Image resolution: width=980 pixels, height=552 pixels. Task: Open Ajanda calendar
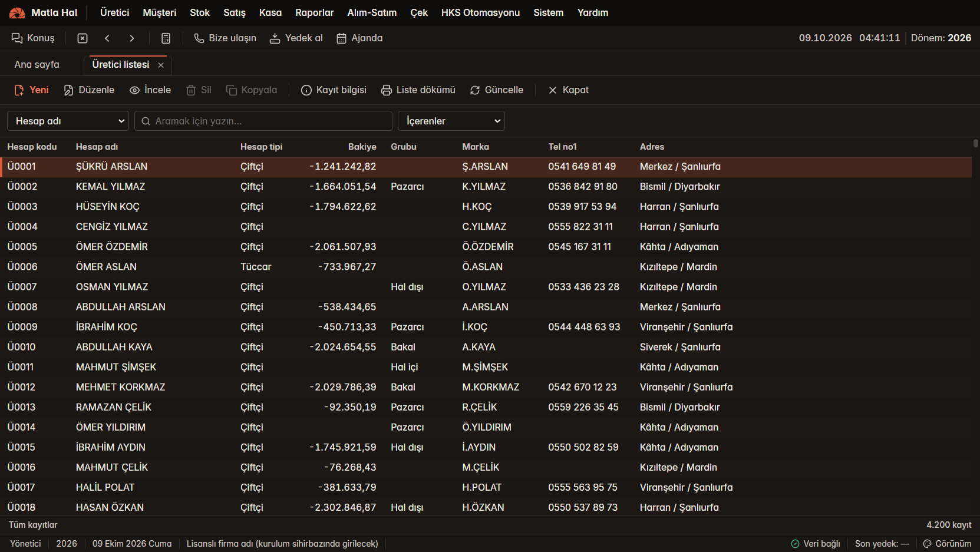click(x=359, y=38)
